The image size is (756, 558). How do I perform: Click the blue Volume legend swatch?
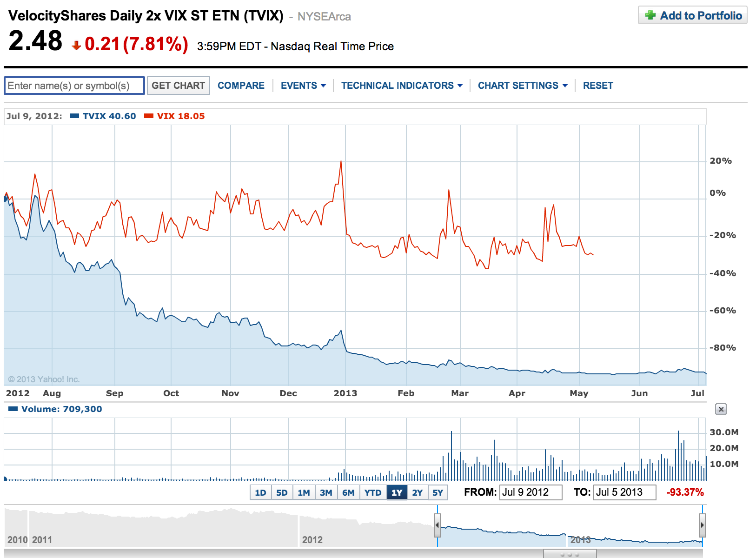13,409
